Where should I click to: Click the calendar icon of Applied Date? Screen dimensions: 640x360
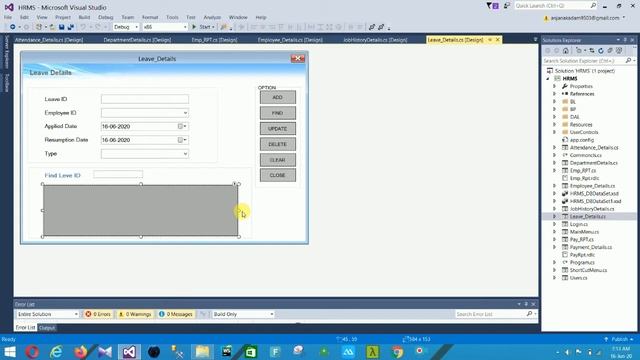pyautogui.click(x=180, y=127)
